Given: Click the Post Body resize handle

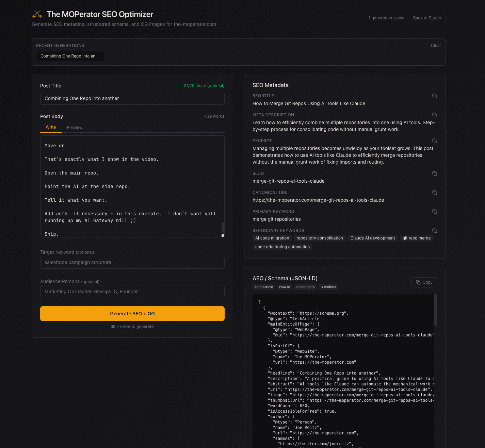Looking at the screenshot, I should click(x=223, y=236).
